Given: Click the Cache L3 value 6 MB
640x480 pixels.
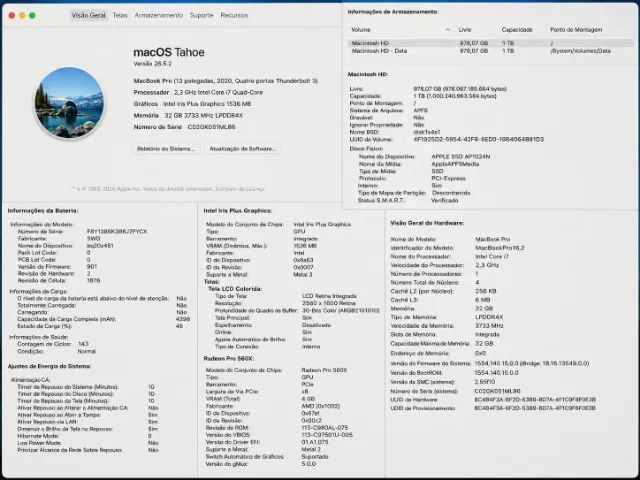Looking at the screenshot, I should point(483,300).
